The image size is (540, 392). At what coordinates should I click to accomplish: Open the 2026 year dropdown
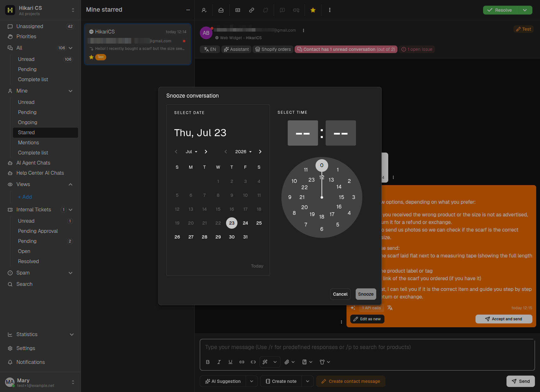point(243,152)
